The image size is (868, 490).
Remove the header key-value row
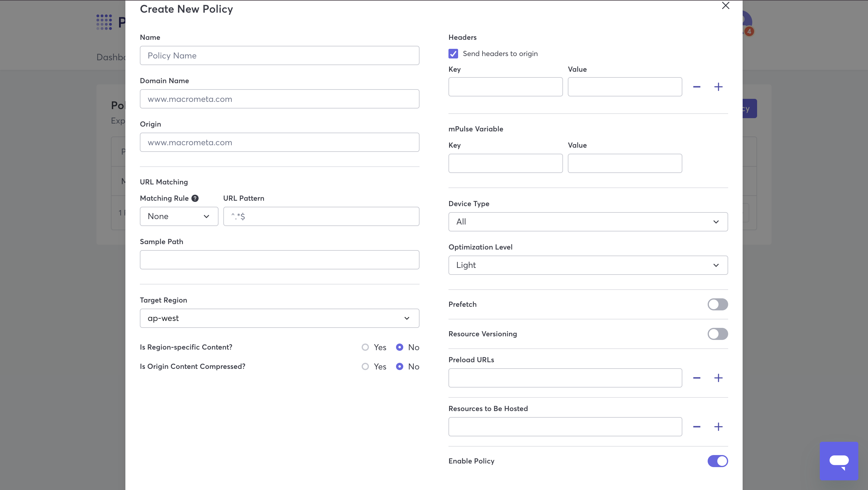point(697,86)
